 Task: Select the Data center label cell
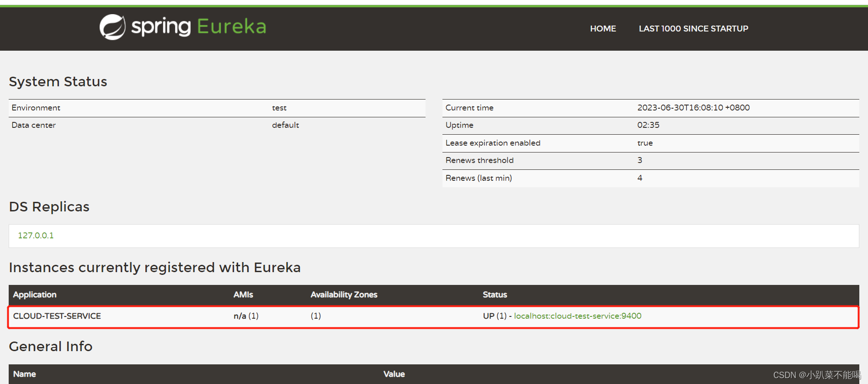point(34,125)
